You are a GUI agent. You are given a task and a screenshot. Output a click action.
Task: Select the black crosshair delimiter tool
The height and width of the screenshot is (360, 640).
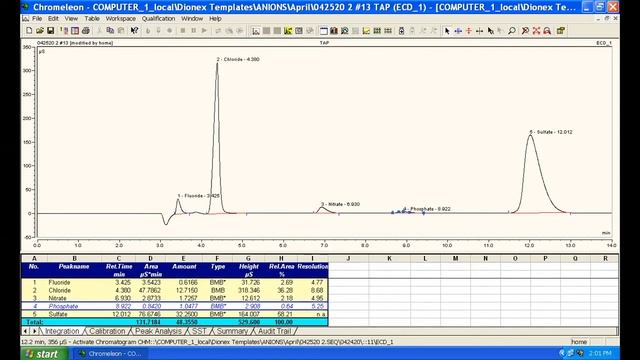click(479, 31)
